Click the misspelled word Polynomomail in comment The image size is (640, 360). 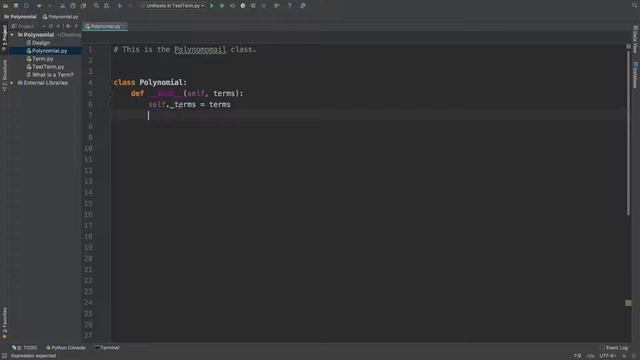pos(200,49)
